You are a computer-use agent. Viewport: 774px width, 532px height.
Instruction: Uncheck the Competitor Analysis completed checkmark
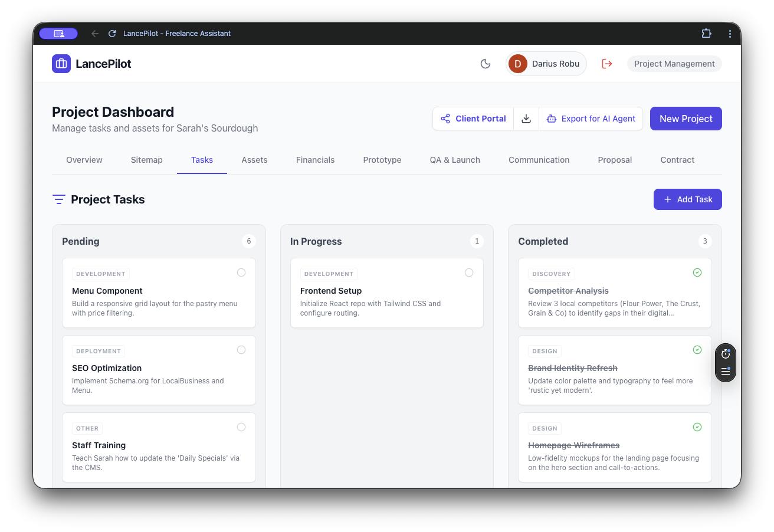pos(697,272)
